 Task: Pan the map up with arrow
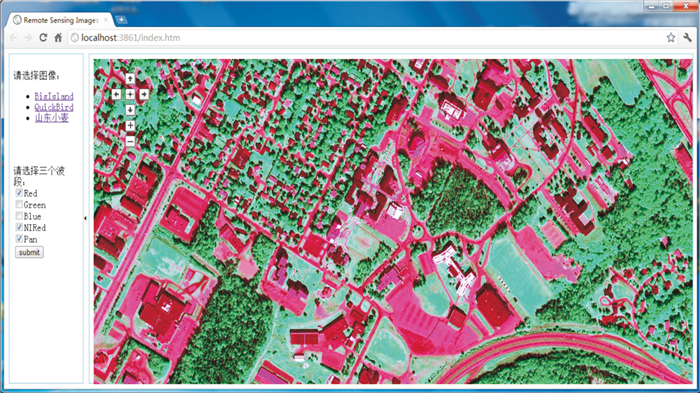130,79
